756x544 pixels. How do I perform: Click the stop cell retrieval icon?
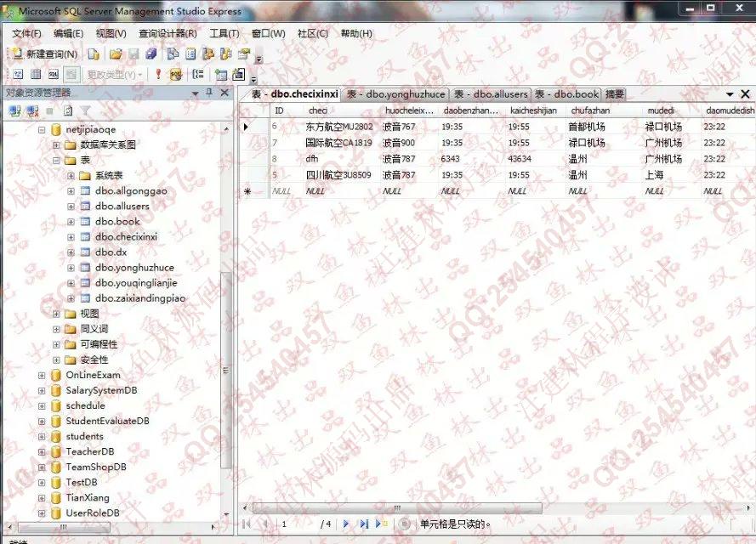(405, 524)
